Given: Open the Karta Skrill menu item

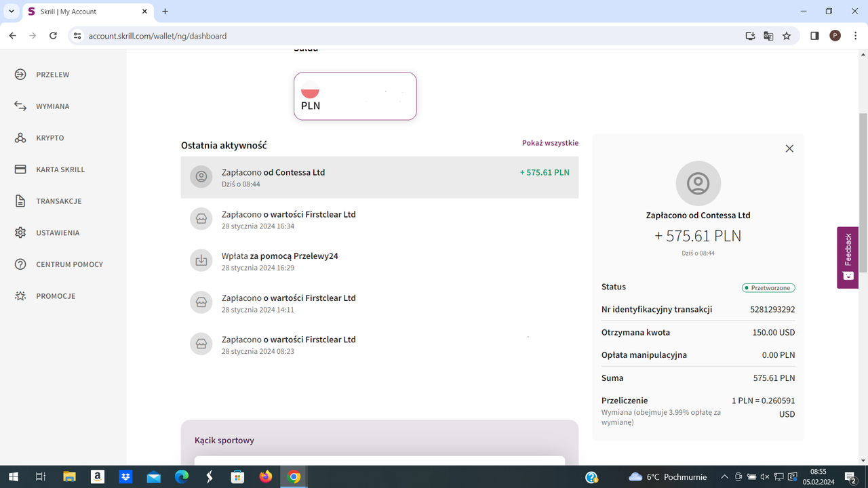Looking at the screenshot, I should click(x=60, y=169).
